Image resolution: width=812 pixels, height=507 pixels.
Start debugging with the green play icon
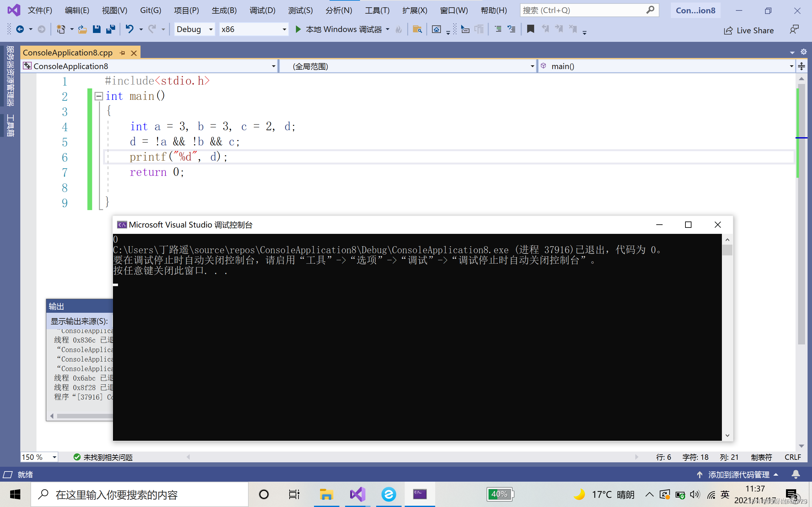[x=298, y=29]
